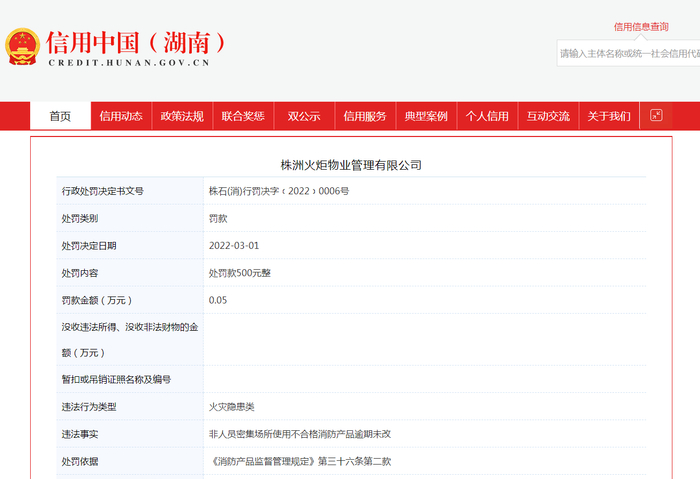The width and height of the screenshot is (700, 479).
Task: Select the date value 2022-03-01
Action: (234, 246)
